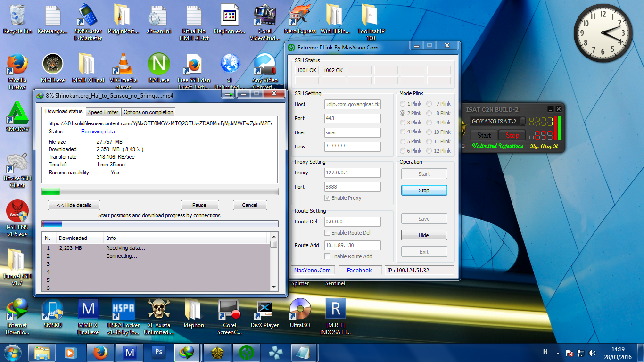Open the [M.R.T] INDOSAT desktop icon
The height and width of the screenshot is (362, 644).
click(x=336, y=317)
